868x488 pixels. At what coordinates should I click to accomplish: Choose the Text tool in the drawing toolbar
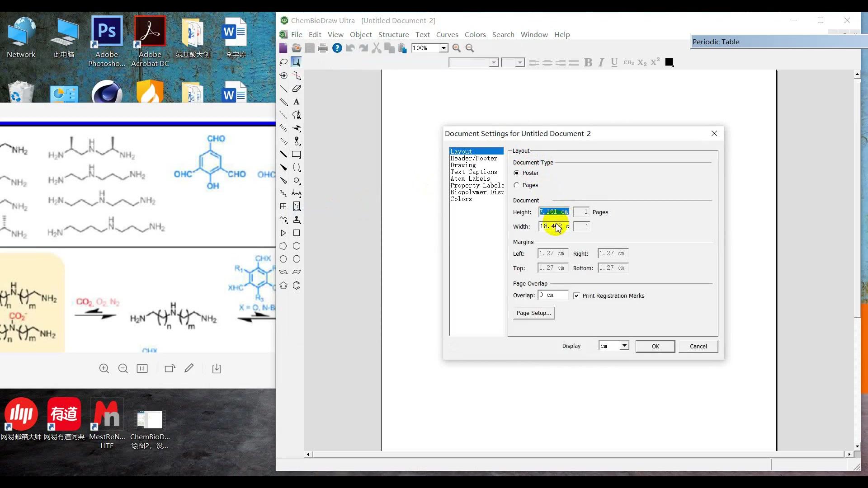pos(296,103)
